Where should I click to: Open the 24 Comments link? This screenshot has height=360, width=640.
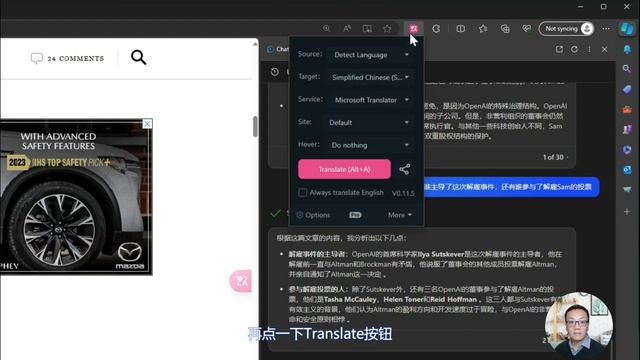(68, 58)
